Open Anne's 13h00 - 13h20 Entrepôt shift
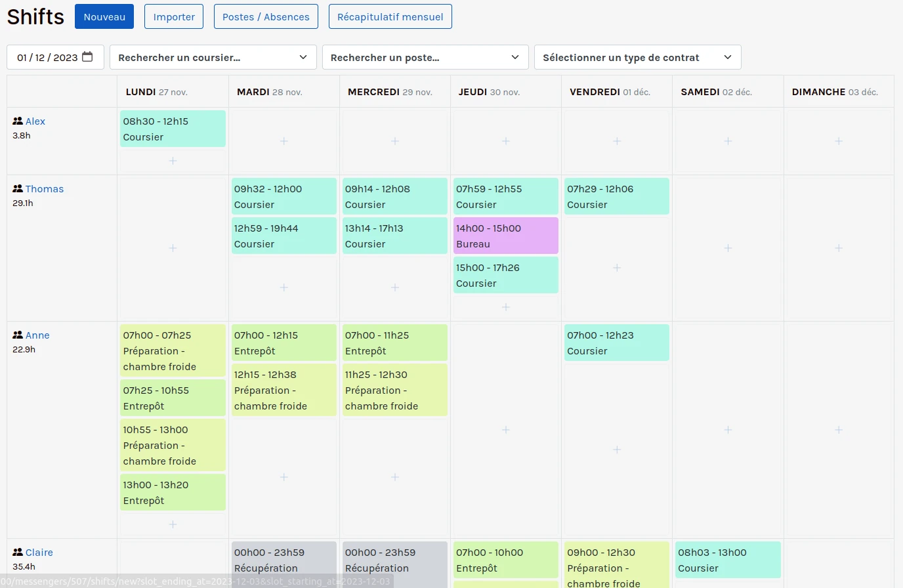Screen dimensions: 903x588 coord(173,492)
